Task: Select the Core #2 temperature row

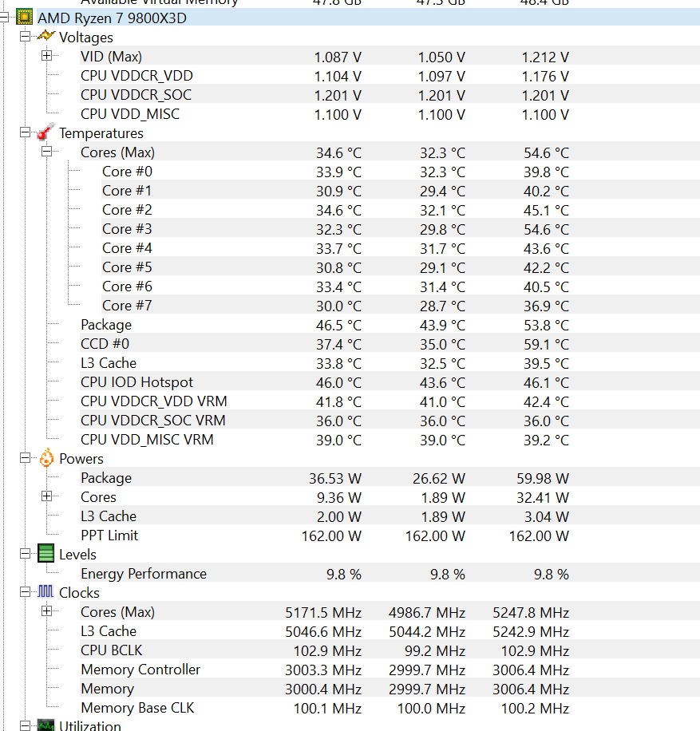Action: 401,210
